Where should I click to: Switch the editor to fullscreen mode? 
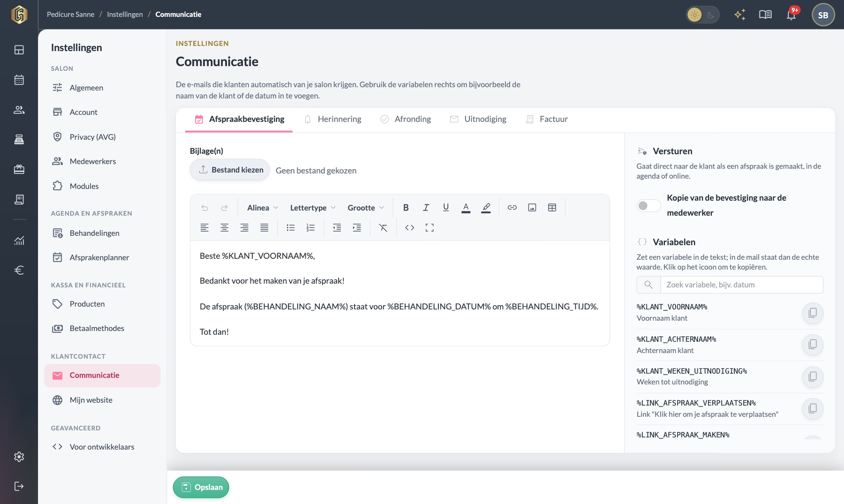(x=430, y=228)
